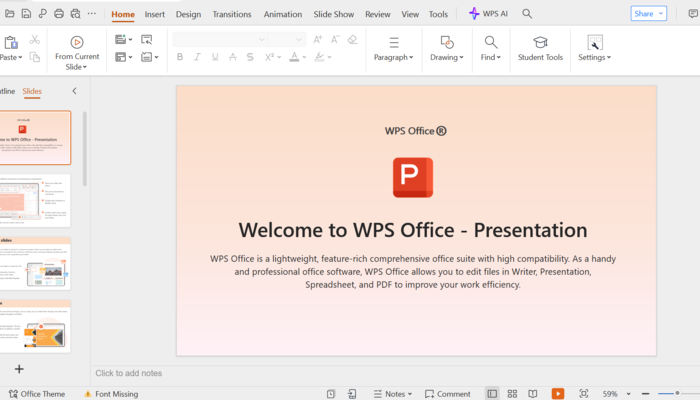The image size is (700, 400).
Task: Click the Comment button in status bar
Action: click(x=448, y=394)
